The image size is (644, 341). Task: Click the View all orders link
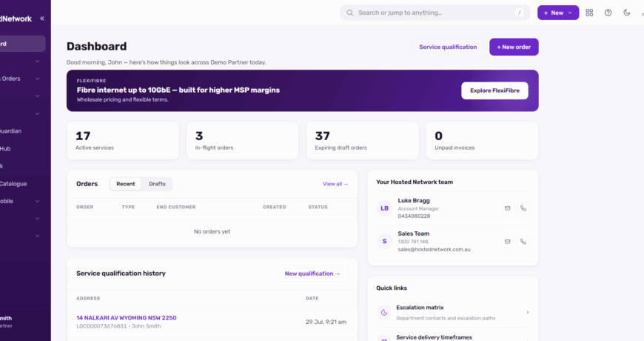(335, 184)
